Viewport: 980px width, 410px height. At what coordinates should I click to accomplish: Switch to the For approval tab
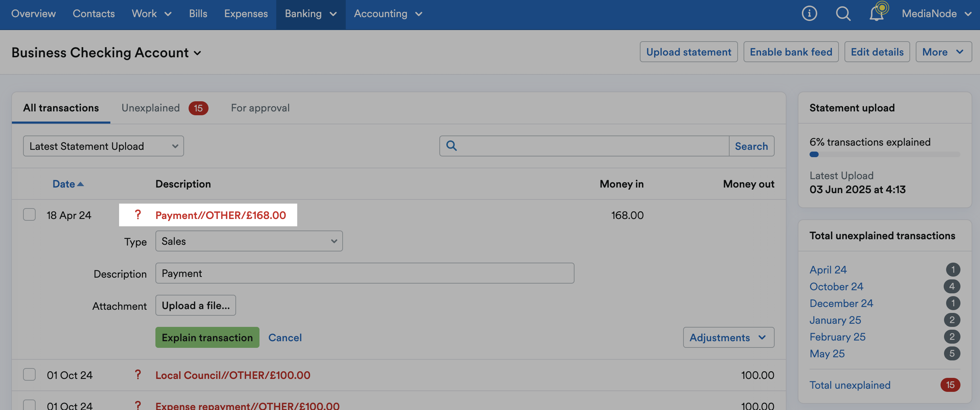pos(260,108)
